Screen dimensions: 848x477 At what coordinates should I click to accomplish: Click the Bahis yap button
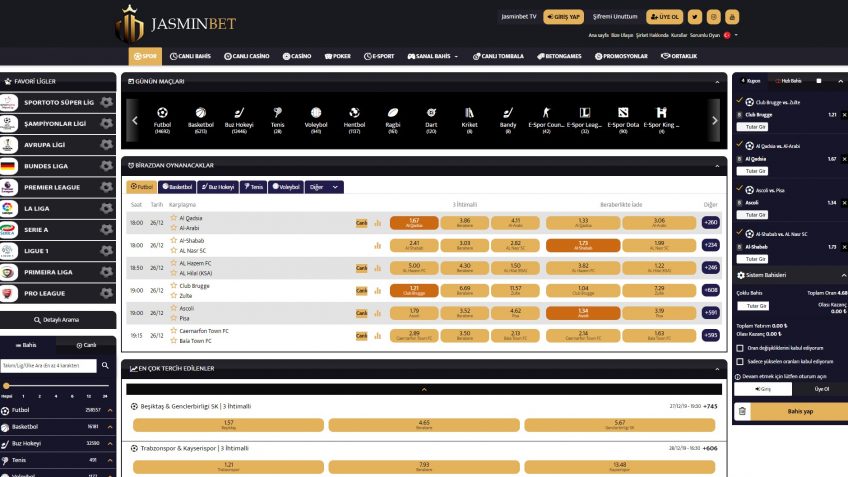pyautogui.click(x=800, y=412)
